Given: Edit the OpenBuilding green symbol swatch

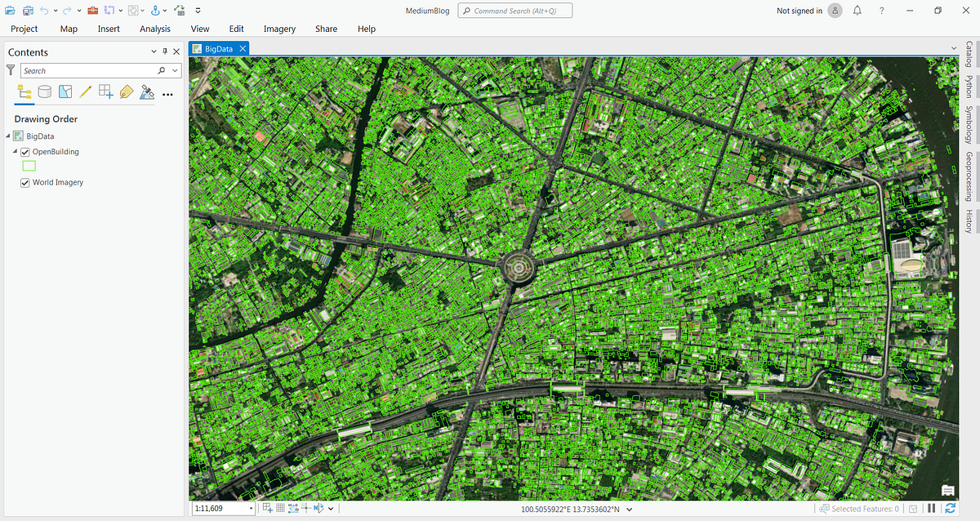Looking at the screenshot, I should [x=29, y=166].
